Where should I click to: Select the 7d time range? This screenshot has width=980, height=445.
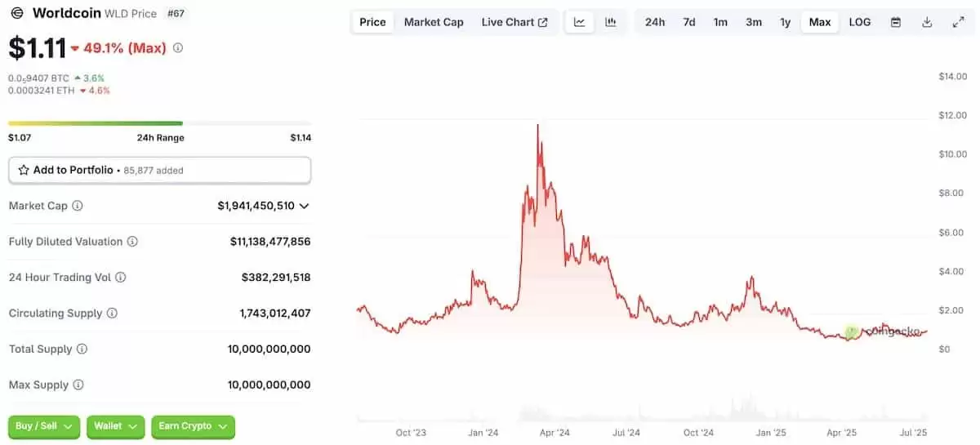689,22
